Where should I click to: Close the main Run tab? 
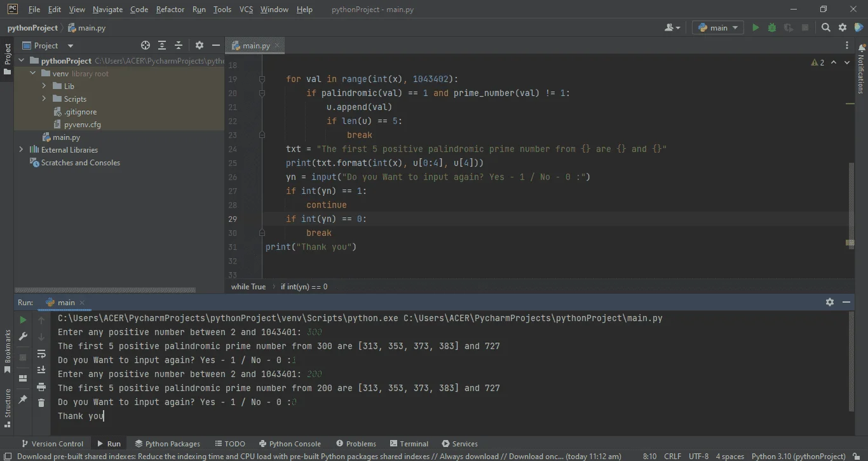(x=82, y=303)
